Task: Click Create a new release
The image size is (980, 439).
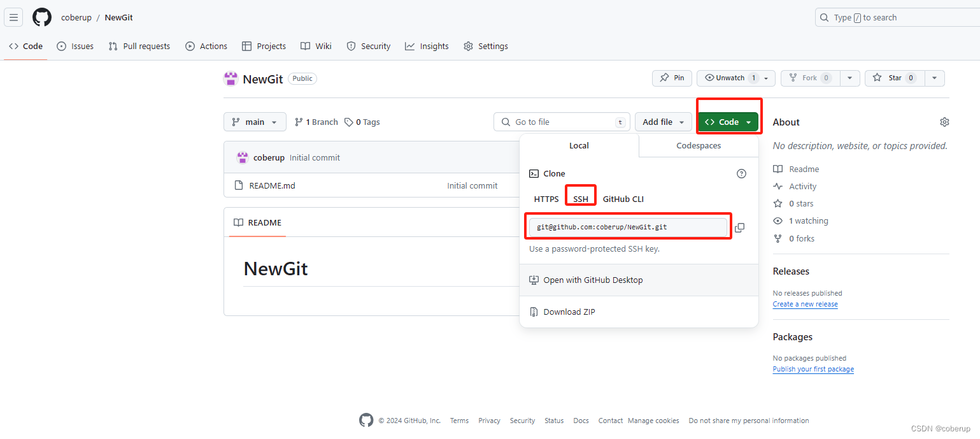Action: pos(805,304)
